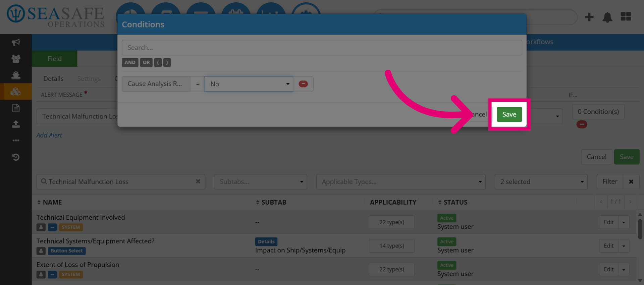Go to previous page of results
The width and height of the screenshot is (644, 285).
point(601,202)
